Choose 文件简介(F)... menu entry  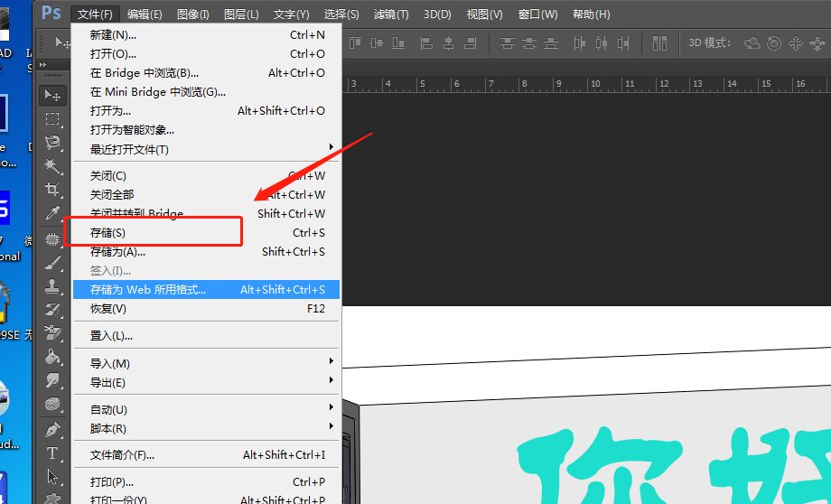(206, 454)
